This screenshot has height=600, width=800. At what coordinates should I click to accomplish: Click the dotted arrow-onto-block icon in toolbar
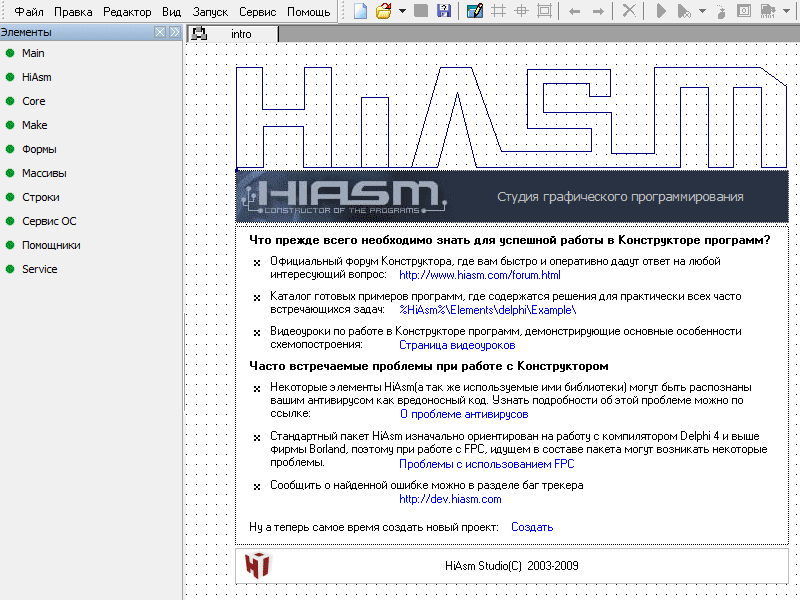(720, 11)
